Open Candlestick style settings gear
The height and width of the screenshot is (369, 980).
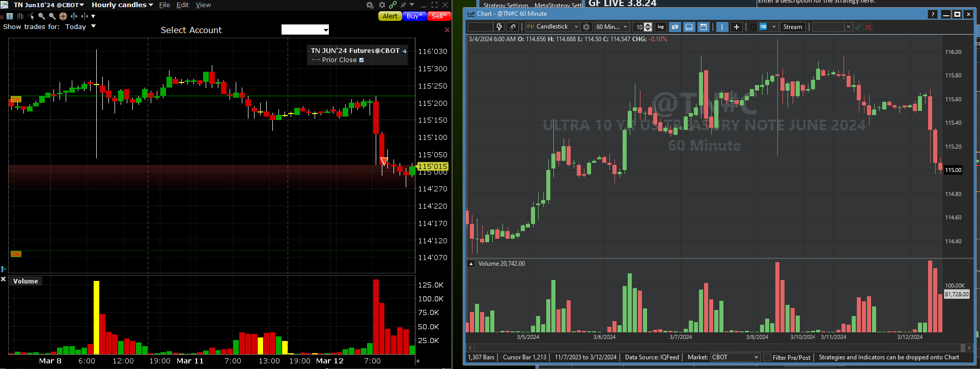tap(586, 27)
